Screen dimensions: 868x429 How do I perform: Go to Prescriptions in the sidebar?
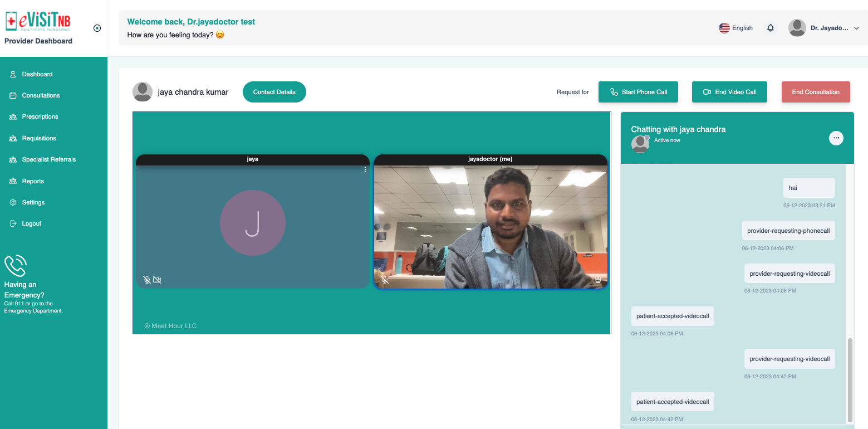coord(40,116)
